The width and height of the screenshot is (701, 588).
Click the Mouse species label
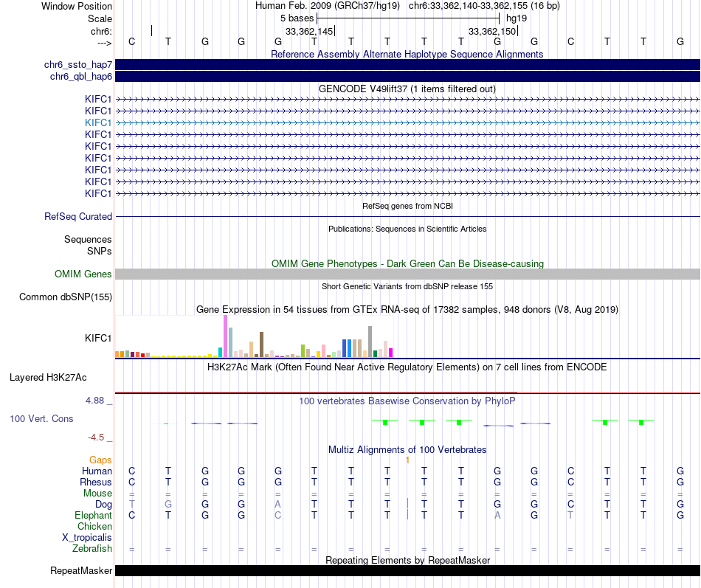click(x=97, y=494)
